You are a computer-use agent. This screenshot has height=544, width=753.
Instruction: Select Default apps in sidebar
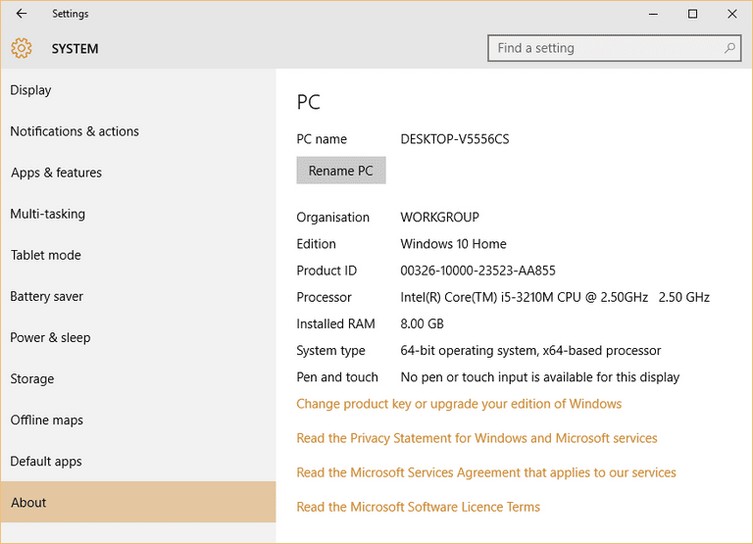[138, 462]
